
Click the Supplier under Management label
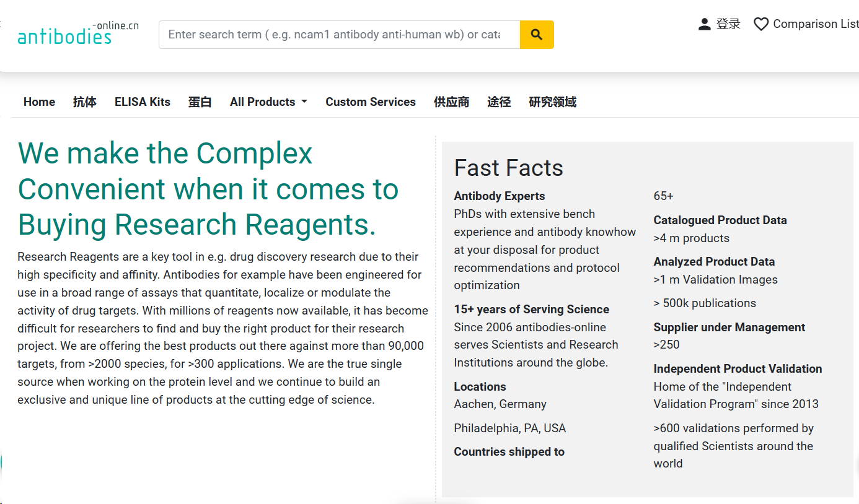[x=729, y=328]
